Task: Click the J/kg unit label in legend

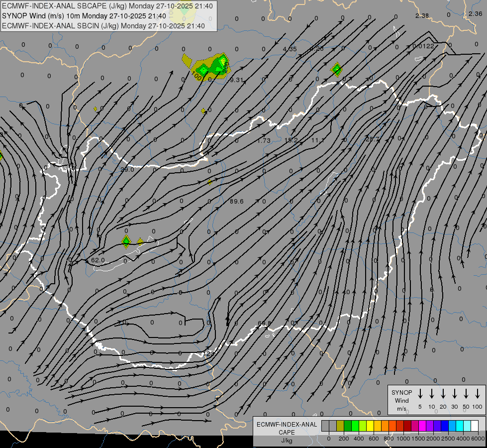Action: pyautogui.click(x=287, y=441)
